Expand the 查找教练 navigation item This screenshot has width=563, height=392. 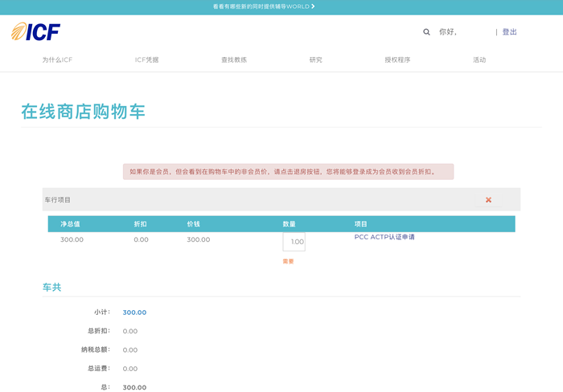(x=234, y=60)
